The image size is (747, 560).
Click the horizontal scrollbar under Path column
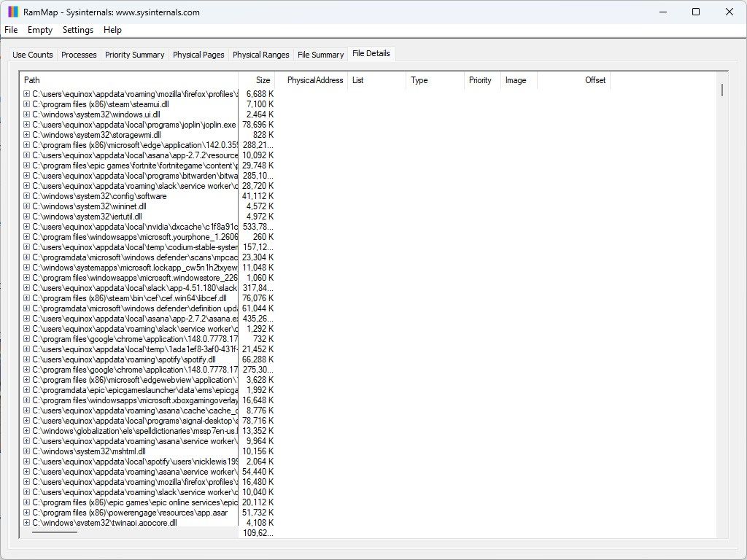pos(54,532)
